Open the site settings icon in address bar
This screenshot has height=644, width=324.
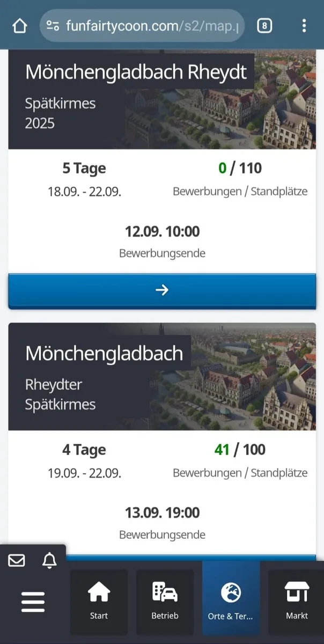[53, 26]
